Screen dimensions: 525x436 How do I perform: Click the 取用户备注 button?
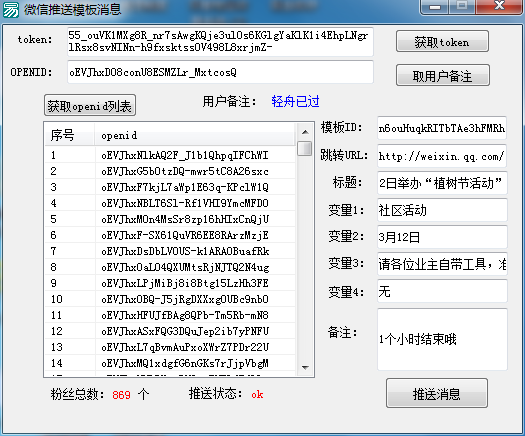click(443, 75)
